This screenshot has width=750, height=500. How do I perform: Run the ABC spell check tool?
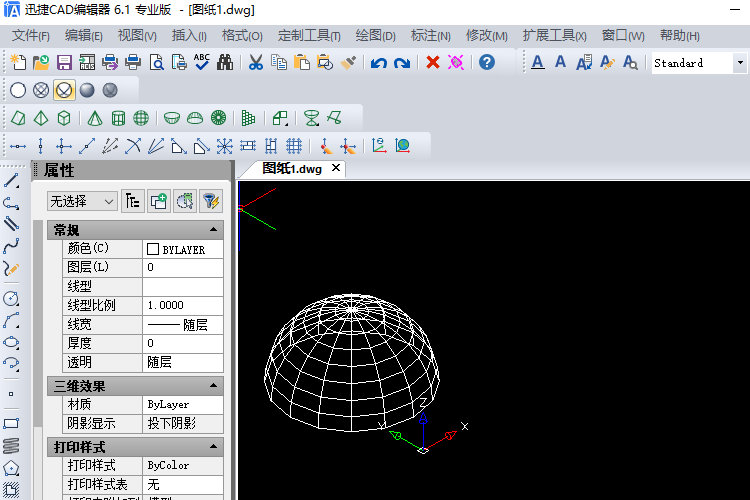[x=202, y=62]
